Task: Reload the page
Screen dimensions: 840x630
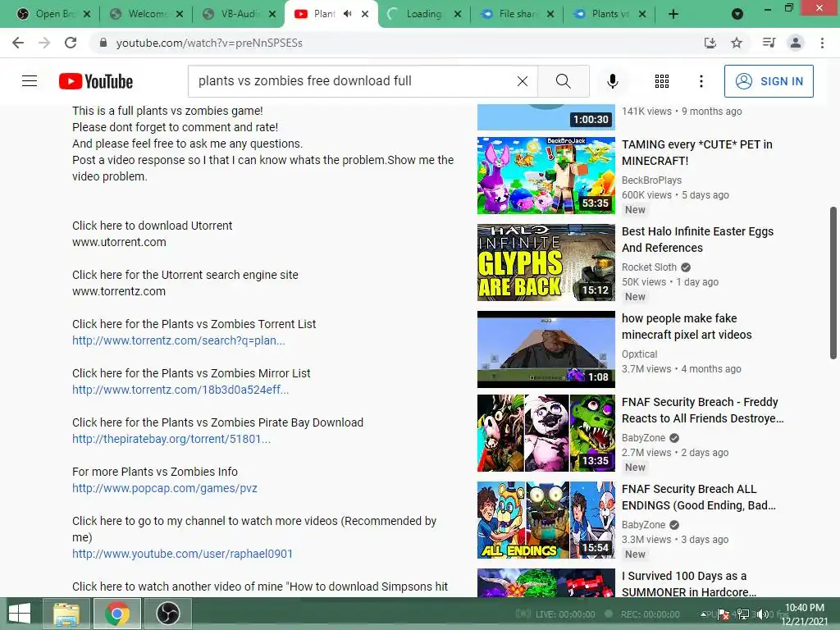Action: [71, 43]
